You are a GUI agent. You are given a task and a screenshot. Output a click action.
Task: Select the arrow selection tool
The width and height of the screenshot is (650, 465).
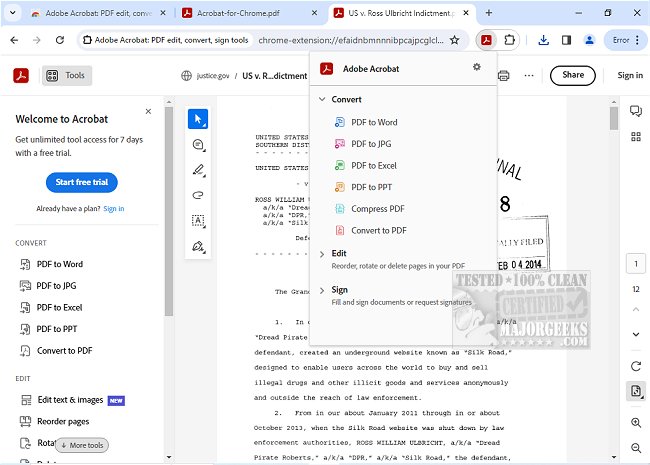pyautogui.click(x=198, y=119)
